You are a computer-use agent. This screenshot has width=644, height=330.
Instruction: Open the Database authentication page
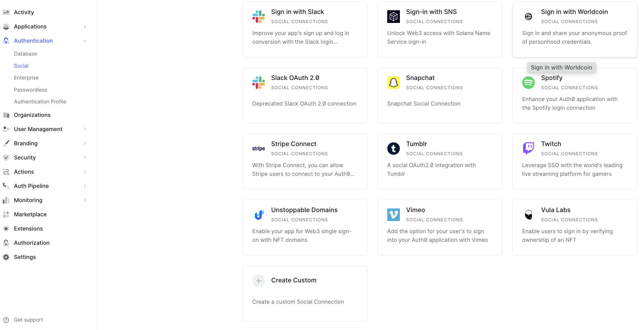26,54
